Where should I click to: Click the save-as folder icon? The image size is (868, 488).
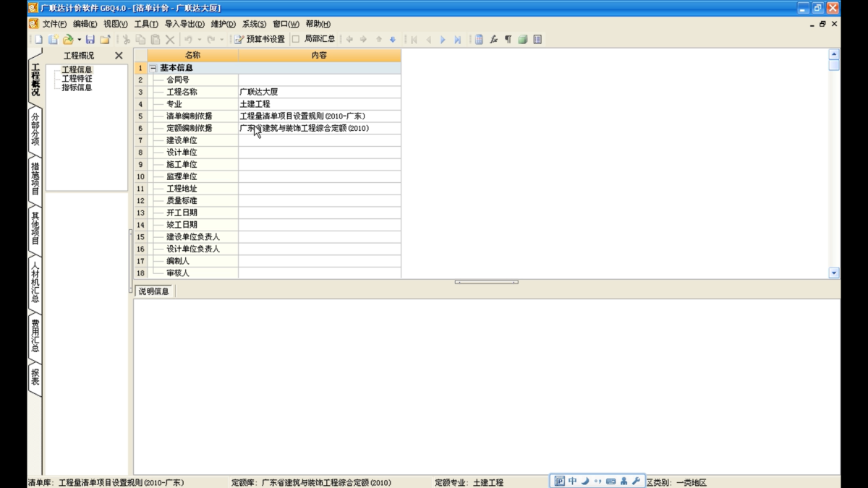tap(105, 40)
